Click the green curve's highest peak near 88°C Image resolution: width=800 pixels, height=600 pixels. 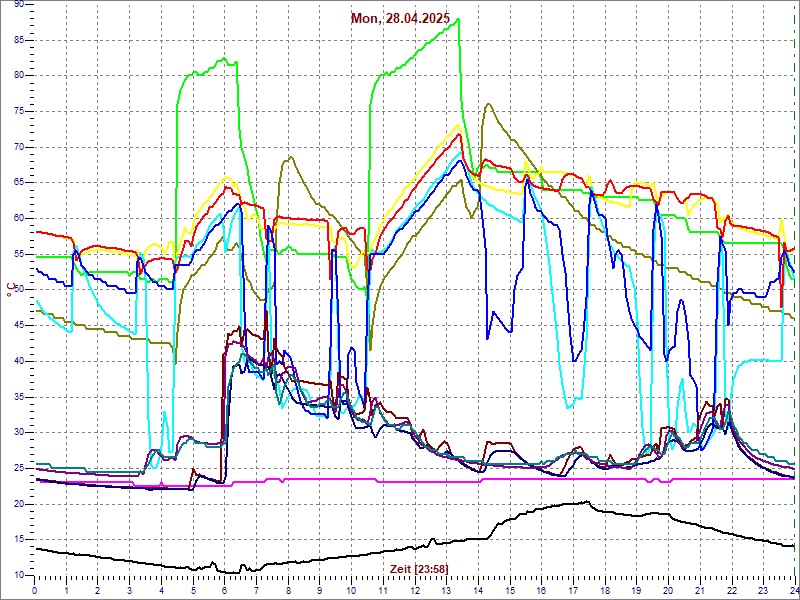456,19
